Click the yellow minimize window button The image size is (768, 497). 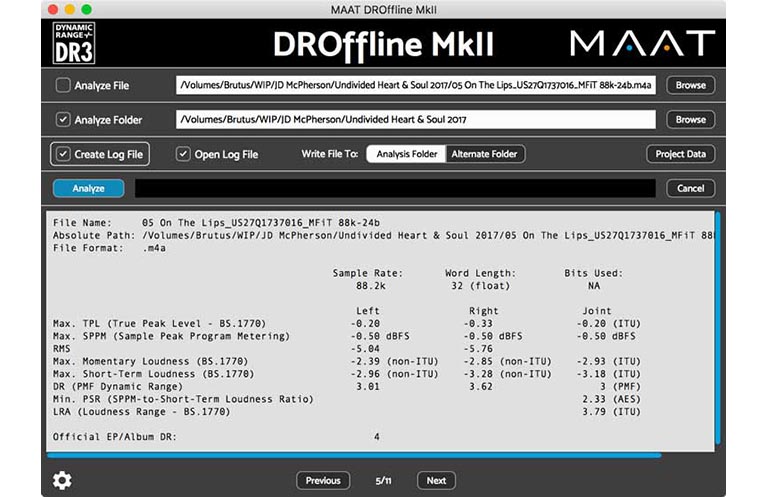[x=70, y=9]
